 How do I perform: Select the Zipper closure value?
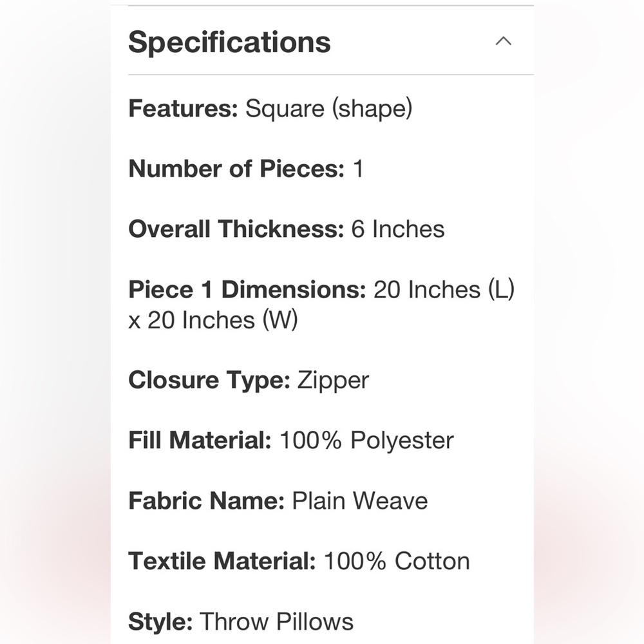(x=333, y=380)
